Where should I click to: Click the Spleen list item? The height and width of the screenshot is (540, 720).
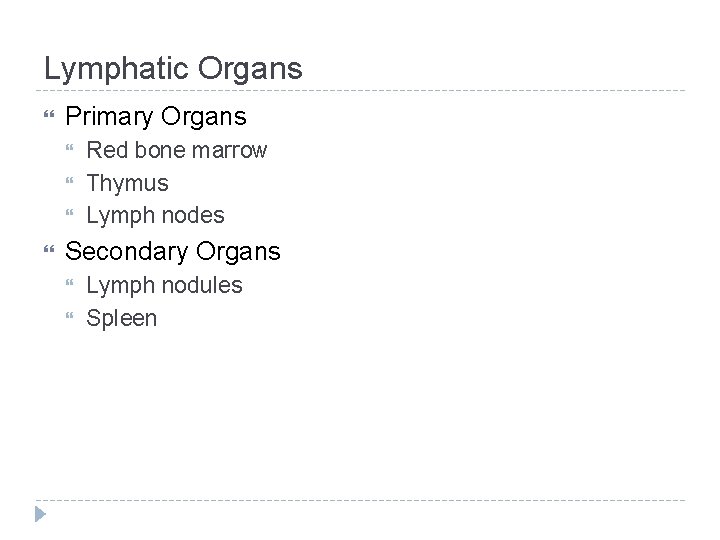click(x=121, y=318)
